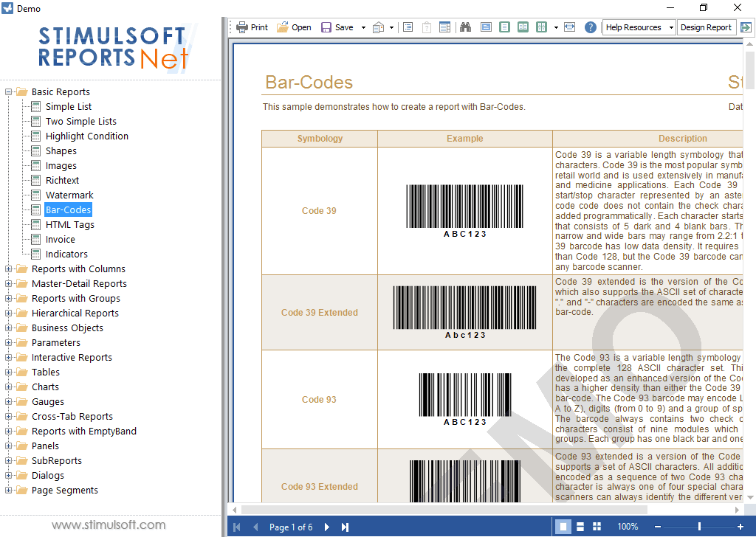Click the blue Help question icon
The image size is (756, 537).
click(x=590, y=27)
